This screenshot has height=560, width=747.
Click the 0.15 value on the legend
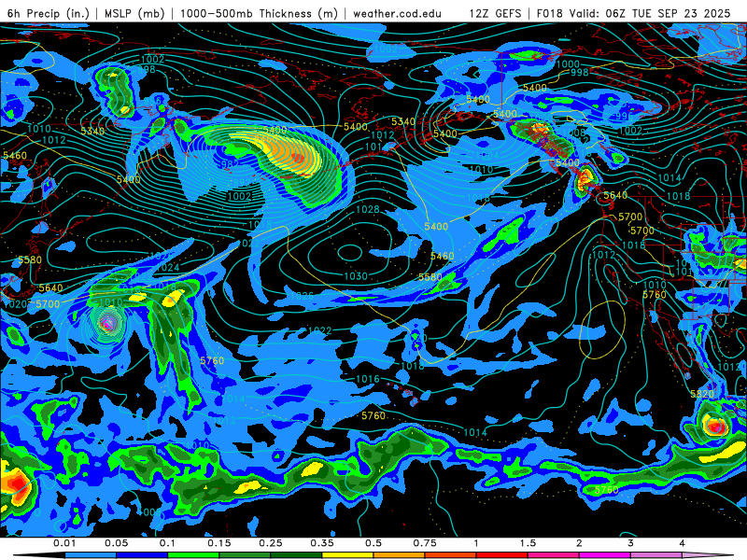point(219,543)
